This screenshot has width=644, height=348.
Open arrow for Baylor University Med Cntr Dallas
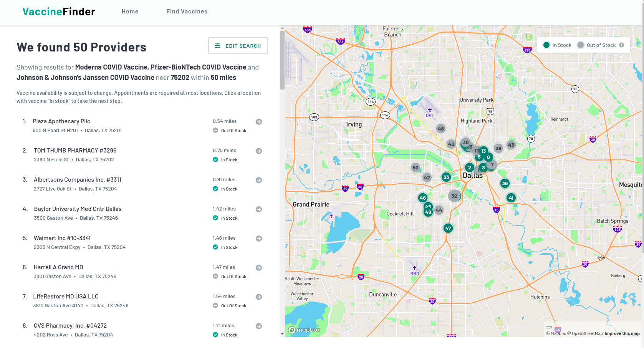click(259, 209)
